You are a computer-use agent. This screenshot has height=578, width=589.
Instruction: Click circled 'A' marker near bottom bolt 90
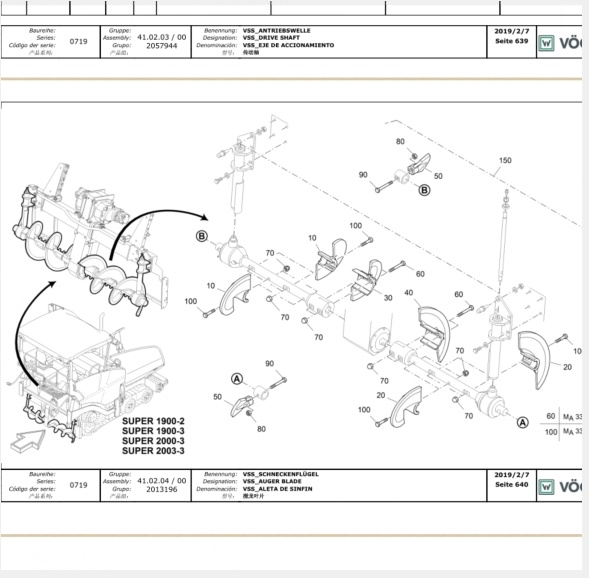pyautogui.click(x=237, y=379)
